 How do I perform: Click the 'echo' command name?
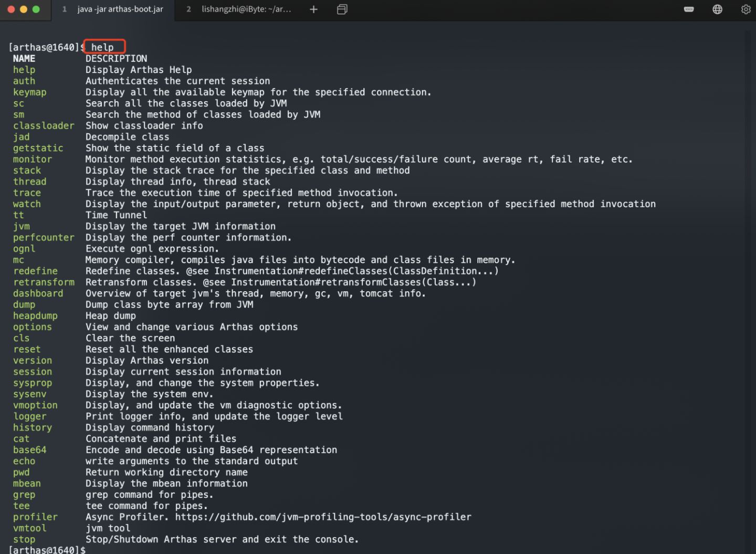(24, 461)
